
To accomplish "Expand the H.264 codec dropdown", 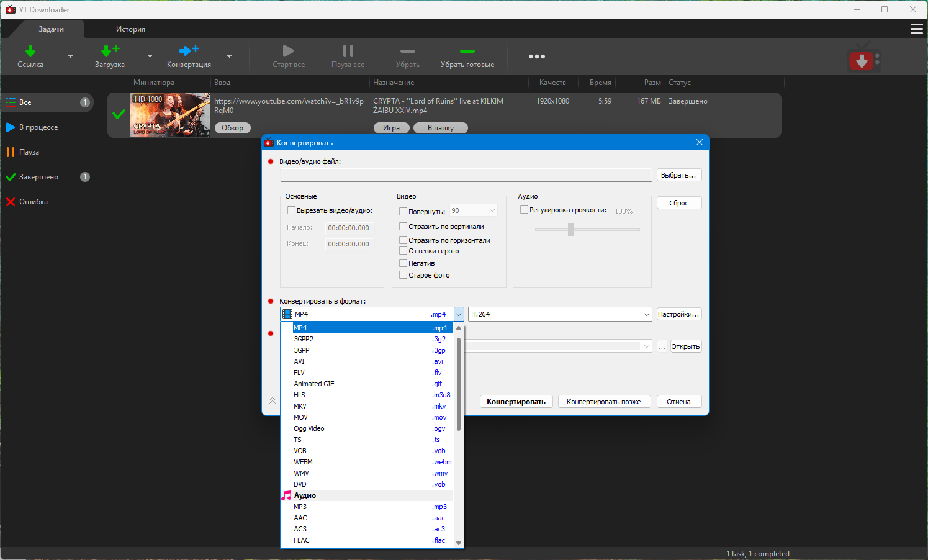I will [x=646, y=314].
